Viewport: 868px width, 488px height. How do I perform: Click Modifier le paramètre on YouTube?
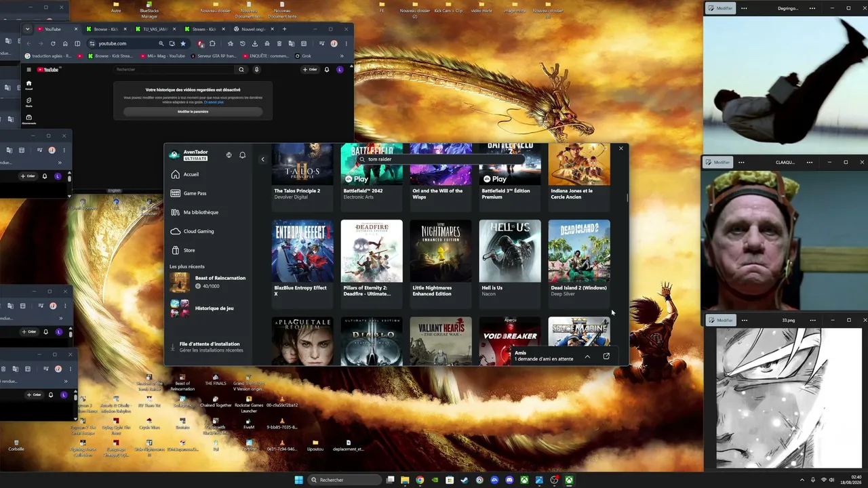[193, 111]
